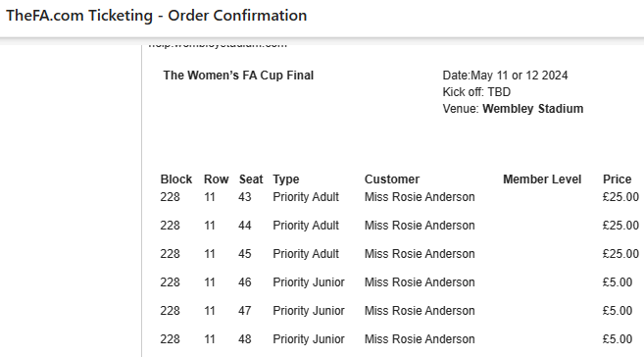
Task: Click the Kick off TBD line
Action: [476, 92]
